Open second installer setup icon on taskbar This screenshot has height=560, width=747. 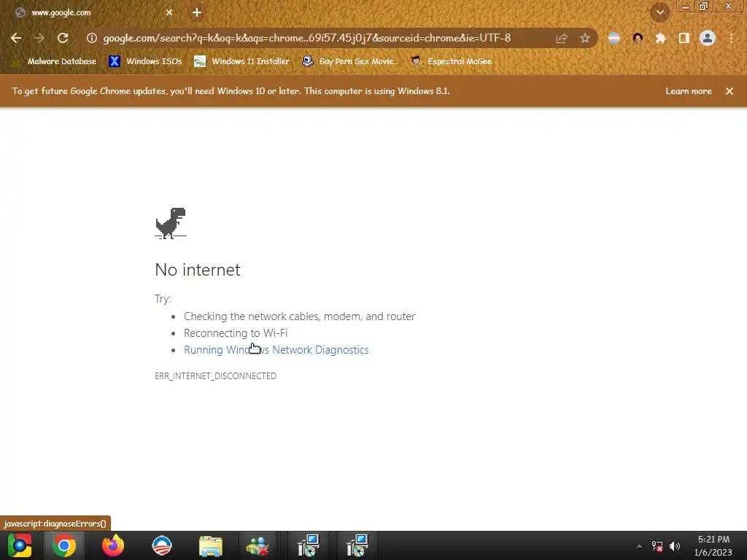357,545
